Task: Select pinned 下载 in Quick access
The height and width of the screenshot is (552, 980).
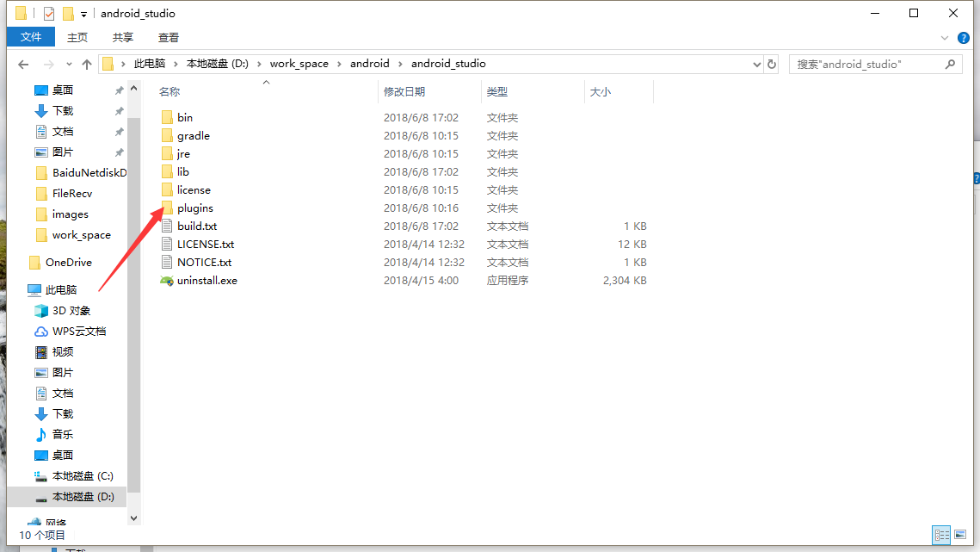Action: (x=63, y=111)
